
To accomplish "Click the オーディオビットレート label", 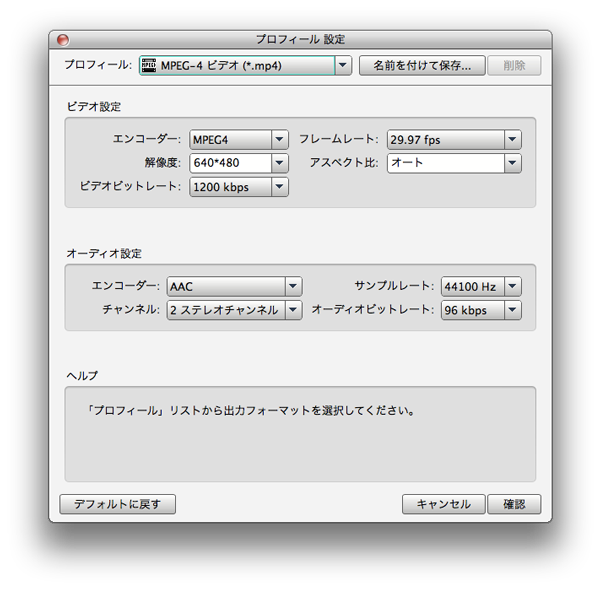I will 373,309.
